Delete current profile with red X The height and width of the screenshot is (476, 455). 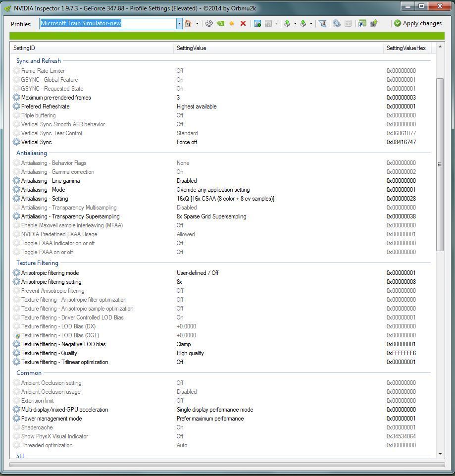[x=243, y=23]
